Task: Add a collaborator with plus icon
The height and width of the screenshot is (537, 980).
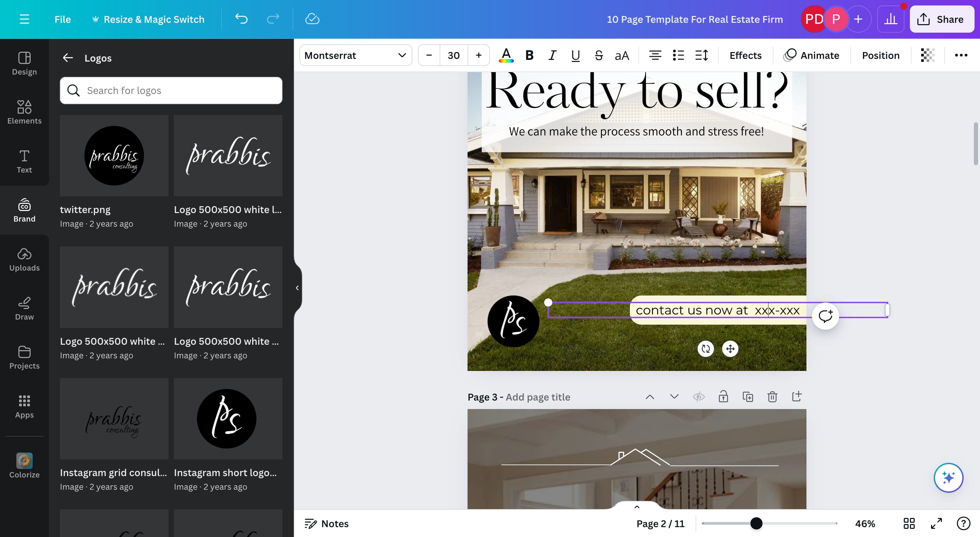Action: [858, 19]
